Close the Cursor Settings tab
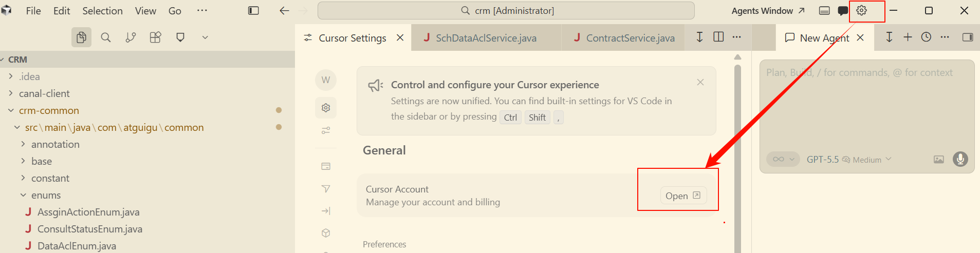Viewport: 980px width, 253px height. point(400,38)
